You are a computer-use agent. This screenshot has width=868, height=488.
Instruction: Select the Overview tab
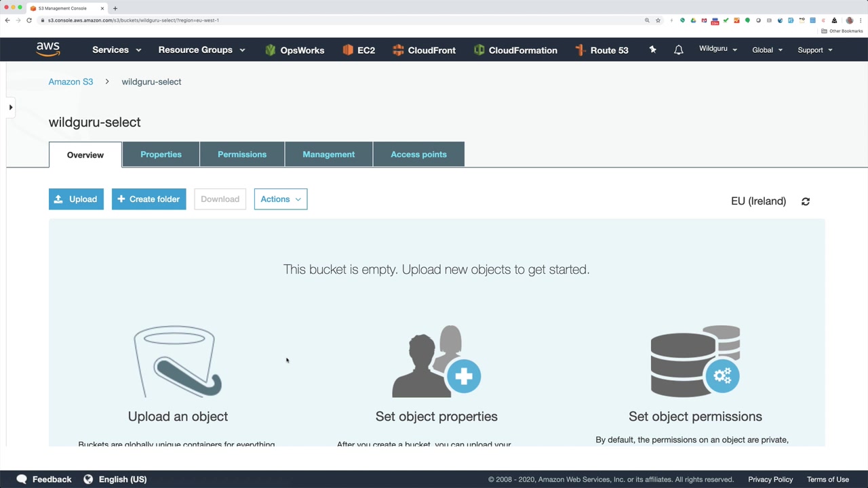click(x=85, y=155)
